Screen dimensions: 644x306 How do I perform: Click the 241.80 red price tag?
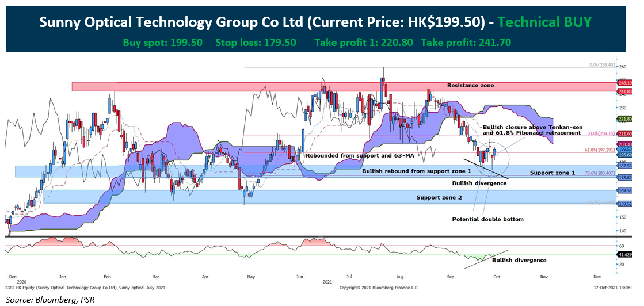coord(625,92)
